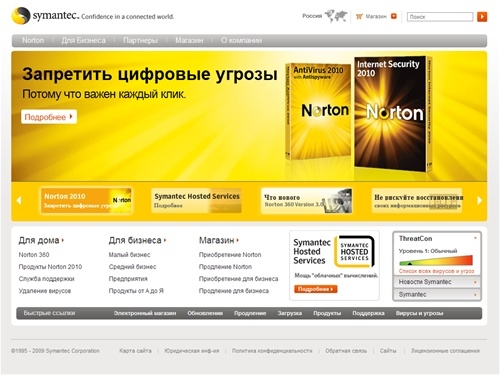
Task: Open the Продукты от А до Я link
Action: point(136,291)
